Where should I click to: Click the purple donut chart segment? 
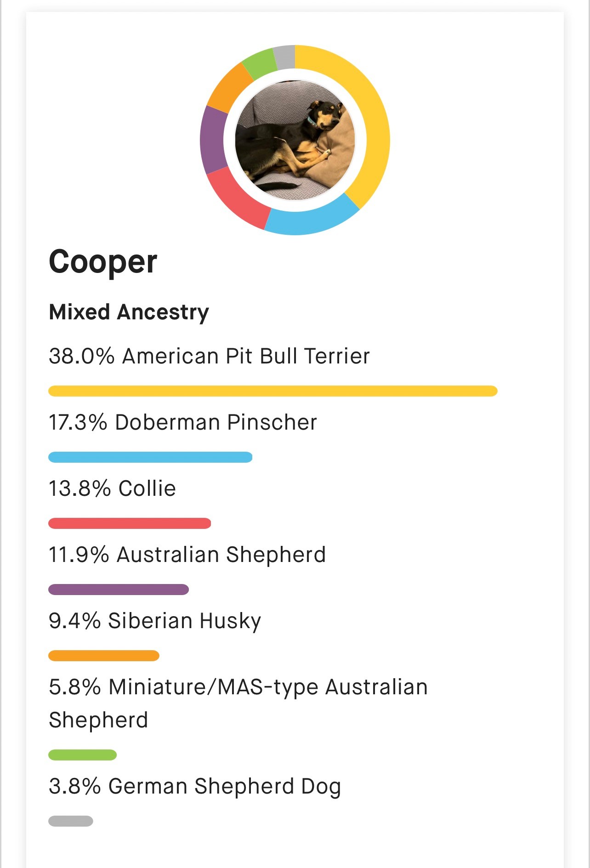click(x=213, y=140)
